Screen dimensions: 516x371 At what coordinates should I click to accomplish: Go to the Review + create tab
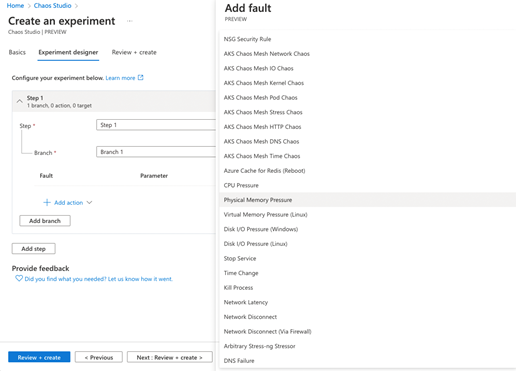pyautogui.click(x=134, y=52)
